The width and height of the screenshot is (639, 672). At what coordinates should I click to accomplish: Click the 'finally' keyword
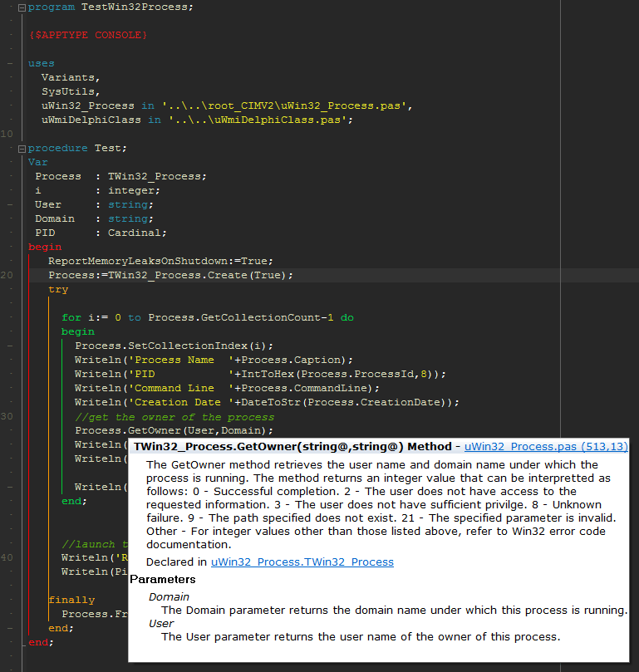pos(71,600)
